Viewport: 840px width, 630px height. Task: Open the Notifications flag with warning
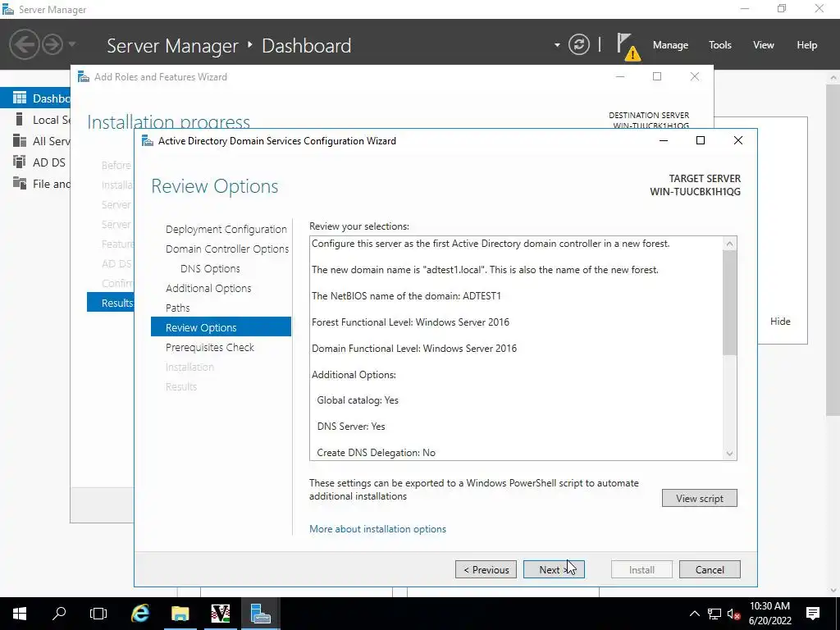pos(628,47)
